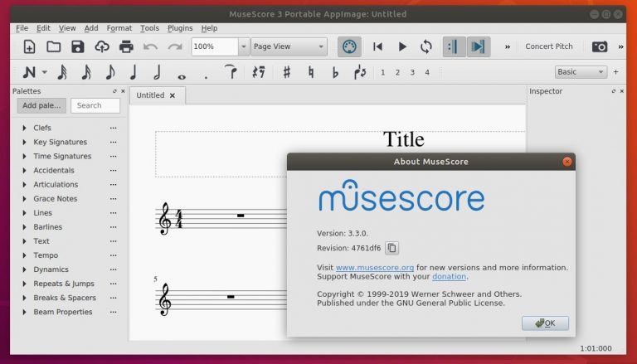Select the half note duration
637x364 pixels.
click(x=158, y=72)
